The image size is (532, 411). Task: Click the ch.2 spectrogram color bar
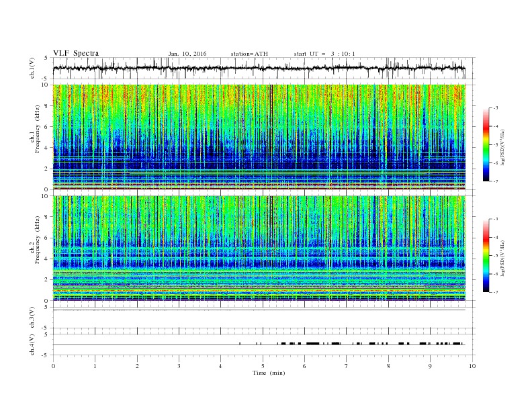click(486, 256)
